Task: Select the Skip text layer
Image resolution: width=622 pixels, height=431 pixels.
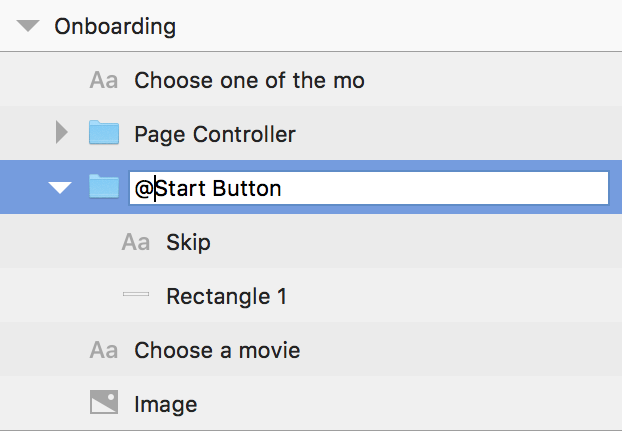Action: 311,241
